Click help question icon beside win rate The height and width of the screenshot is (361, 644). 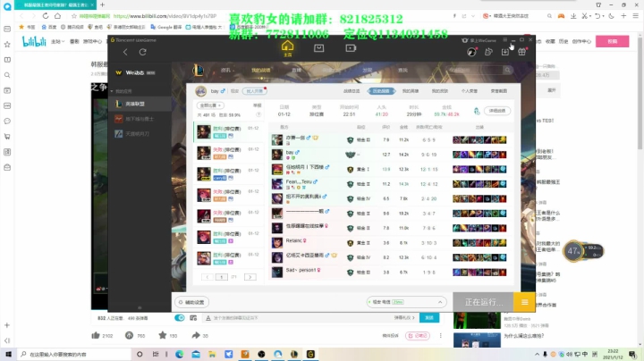tap(258, 115)
